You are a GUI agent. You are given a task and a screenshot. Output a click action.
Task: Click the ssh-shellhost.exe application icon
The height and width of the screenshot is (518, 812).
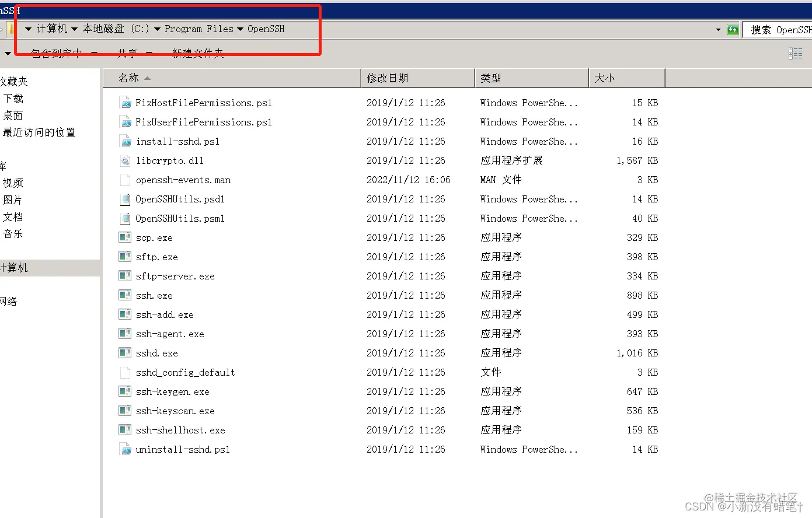point(125,430)
